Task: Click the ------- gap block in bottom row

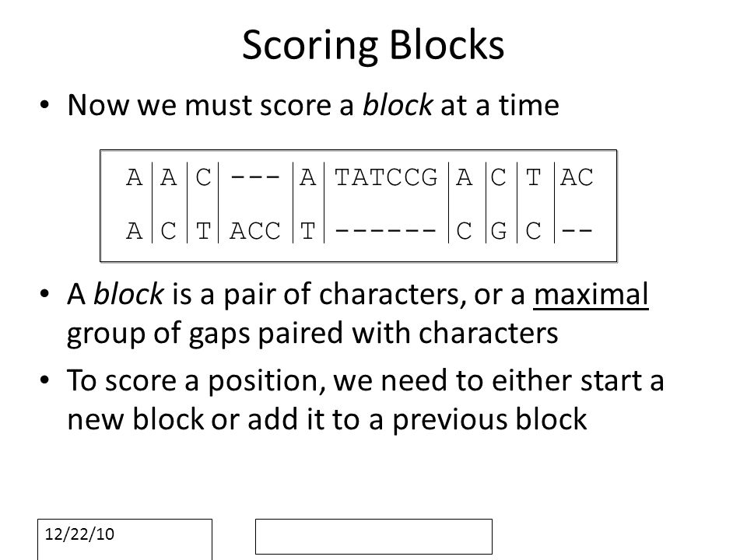Action: coord(386,232)
